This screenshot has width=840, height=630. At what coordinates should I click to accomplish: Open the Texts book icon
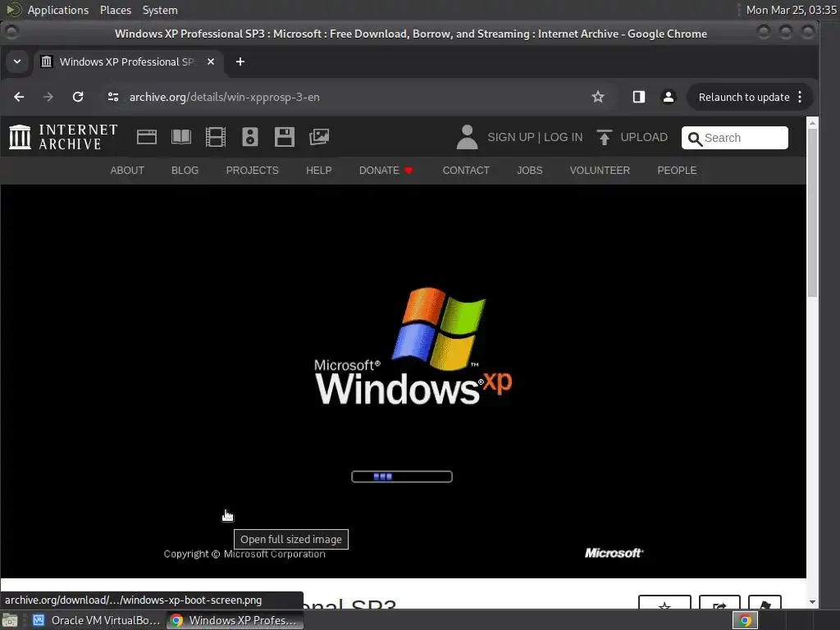tap(181, 137)
